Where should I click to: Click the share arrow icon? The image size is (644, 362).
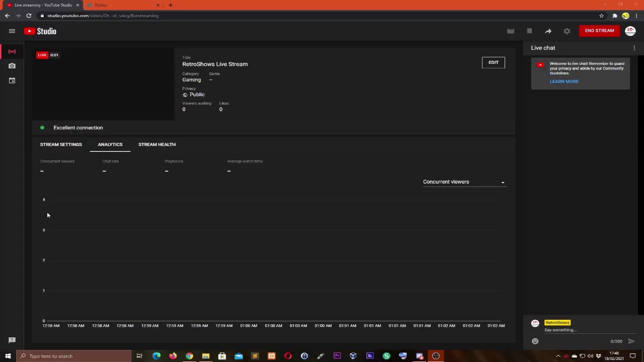548,31
